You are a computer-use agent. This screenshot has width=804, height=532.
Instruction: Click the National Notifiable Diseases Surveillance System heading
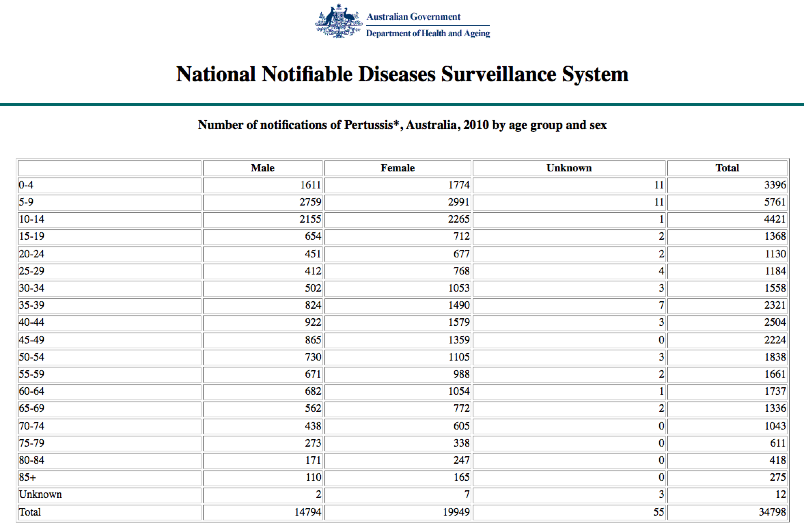[402, 74]
